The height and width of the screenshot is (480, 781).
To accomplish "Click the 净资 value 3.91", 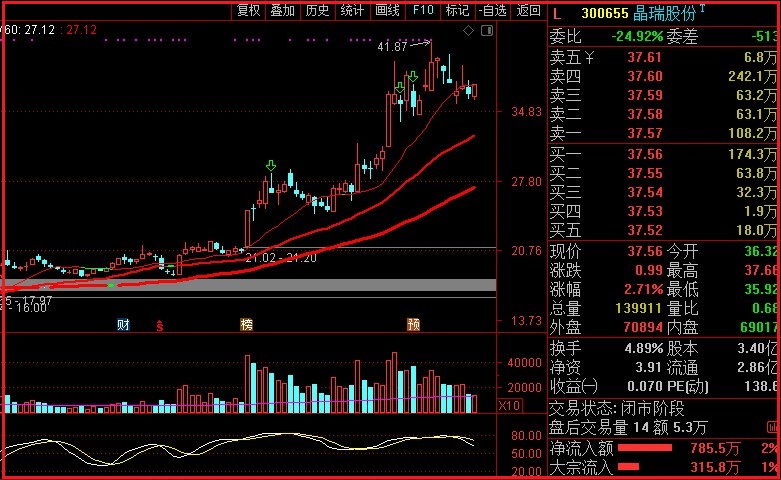I will (x=649, y=367).
